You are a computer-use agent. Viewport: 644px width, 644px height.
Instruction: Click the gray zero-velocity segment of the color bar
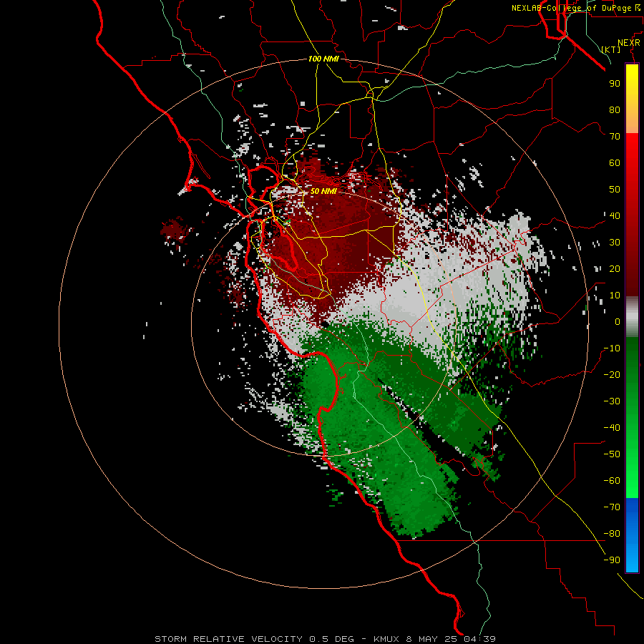pos(632,317)
